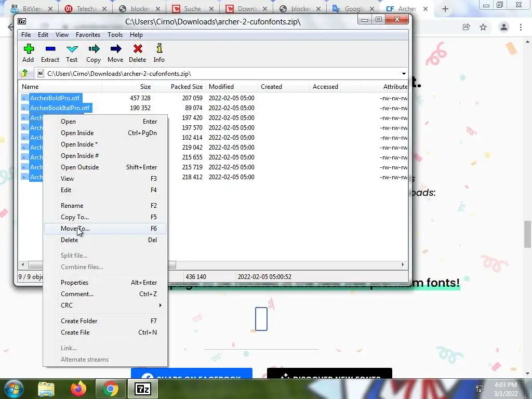Screen dimensions: 532x399
Task: Click ArcherBookItalPro.otf file icon
Action: tap(24, 108)
